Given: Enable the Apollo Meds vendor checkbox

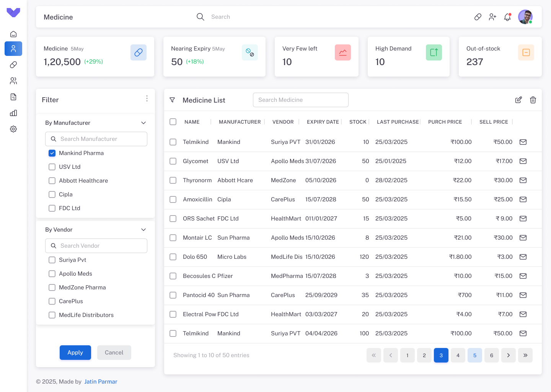Looking at the screenshot, I should pos(52,274).
